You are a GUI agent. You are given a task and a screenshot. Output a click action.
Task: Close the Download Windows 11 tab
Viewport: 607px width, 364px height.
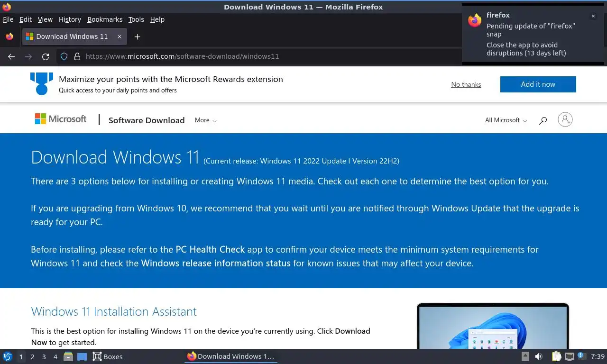pyautogui.click(x=120, y=36)
